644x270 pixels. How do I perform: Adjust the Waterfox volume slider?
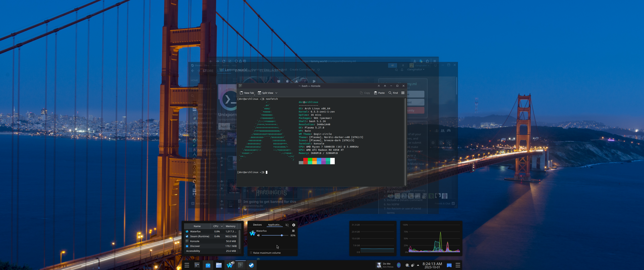click(282, 235)
